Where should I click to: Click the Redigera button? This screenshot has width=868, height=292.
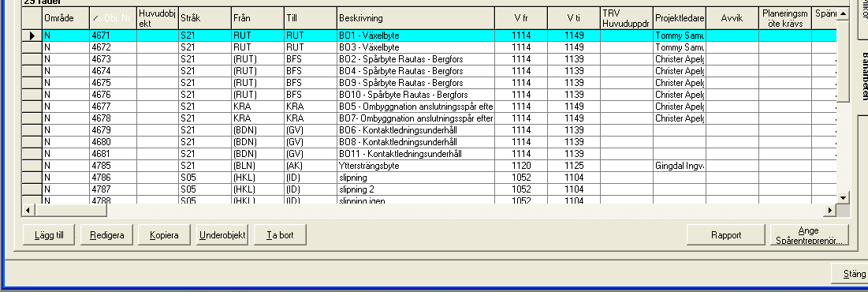click(x=106, y=235)
